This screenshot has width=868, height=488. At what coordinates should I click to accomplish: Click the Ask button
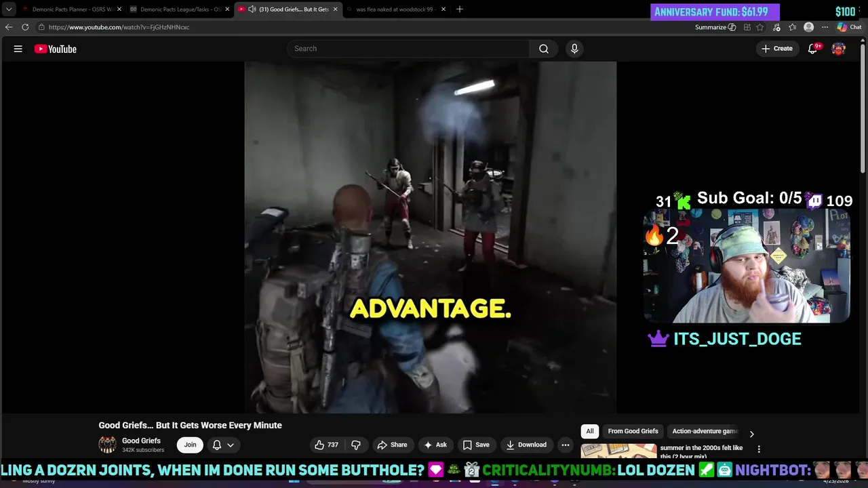[435, 445]
